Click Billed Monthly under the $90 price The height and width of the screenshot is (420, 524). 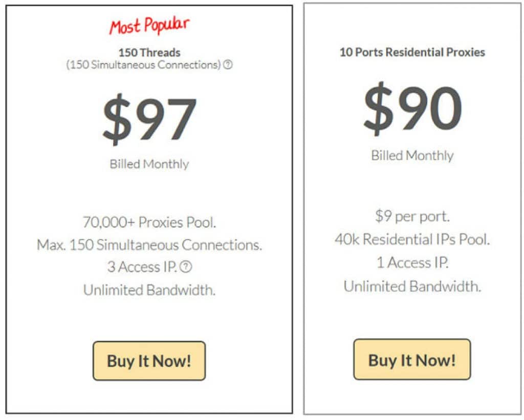pos(412,156)
